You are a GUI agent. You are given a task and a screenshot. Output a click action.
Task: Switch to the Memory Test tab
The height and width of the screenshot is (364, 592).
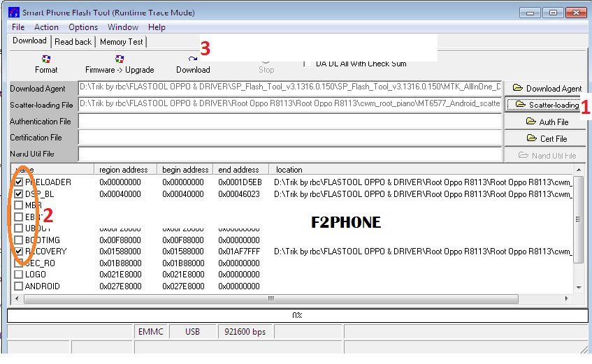point(121,41)
